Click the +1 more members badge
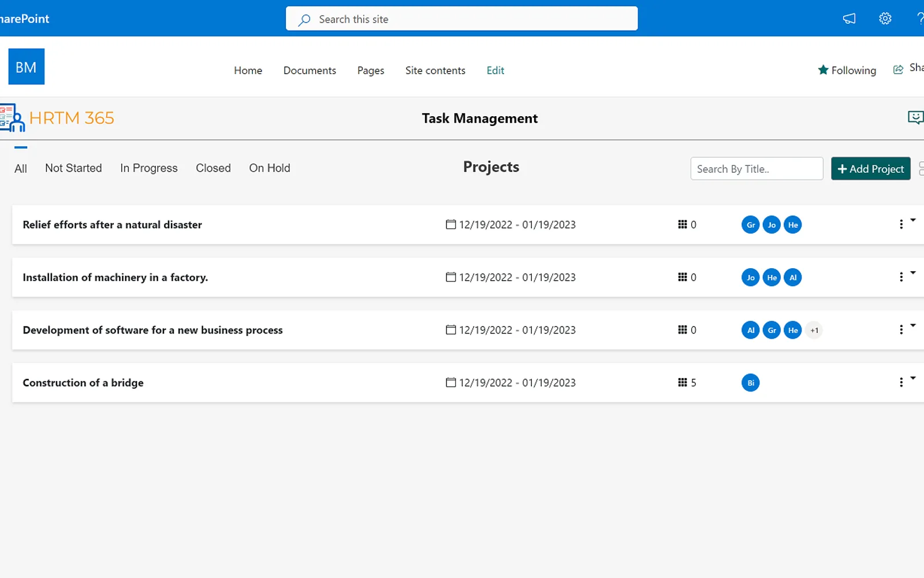Image resolution: width=924 pixels, height=578 pixels. [x=814, y=331]
